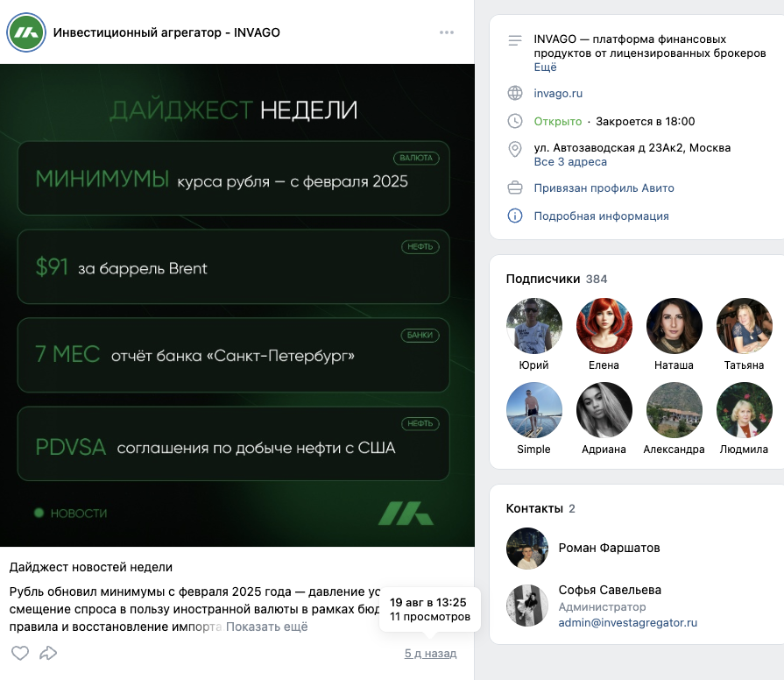Open the Дайджест недели post image
Viewport: 784px width, 680px height.
[x=237, y=305]
